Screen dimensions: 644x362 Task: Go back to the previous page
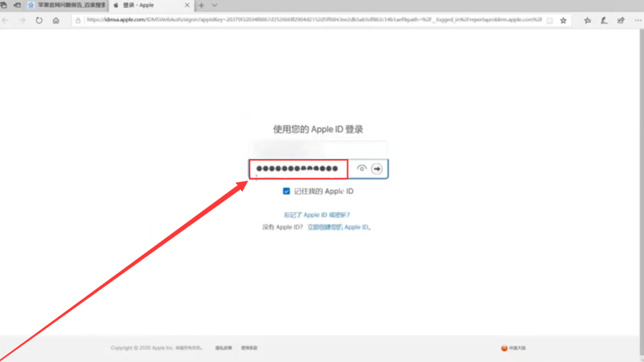(x=5, y=20)
